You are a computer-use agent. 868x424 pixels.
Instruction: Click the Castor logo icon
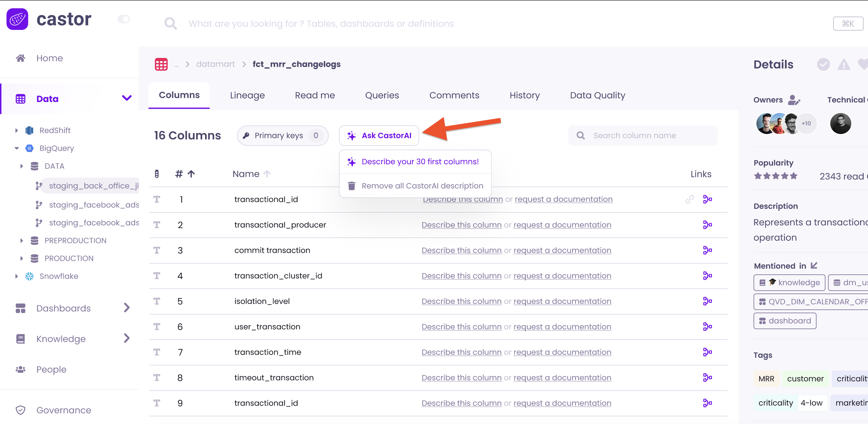17,19
